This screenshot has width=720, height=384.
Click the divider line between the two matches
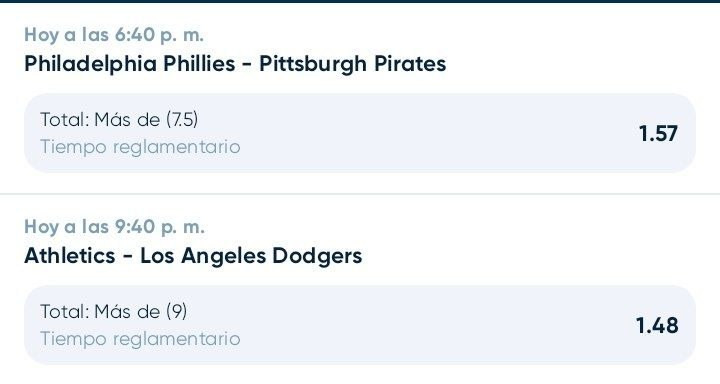pyautogui.click(x=360, y=194)
